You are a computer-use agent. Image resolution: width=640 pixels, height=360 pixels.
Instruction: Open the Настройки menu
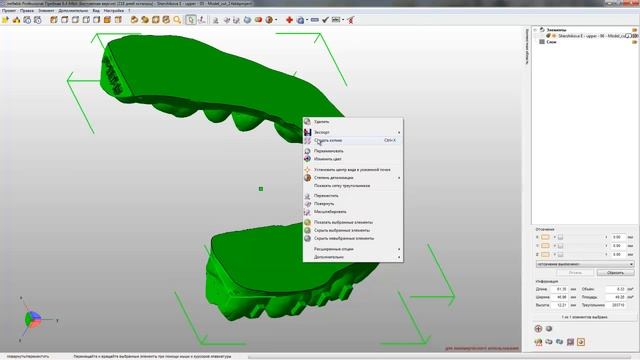point(114,11)
